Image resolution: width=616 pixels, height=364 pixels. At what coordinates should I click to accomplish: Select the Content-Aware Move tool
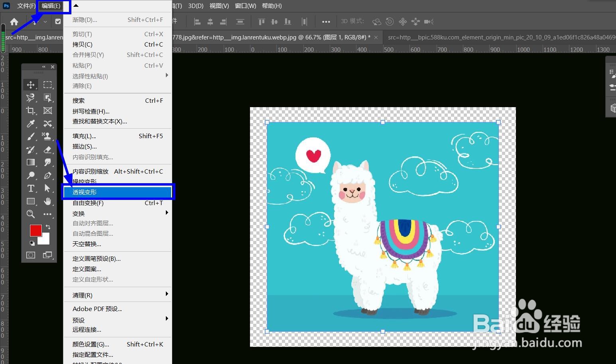(x=47, y=123)
